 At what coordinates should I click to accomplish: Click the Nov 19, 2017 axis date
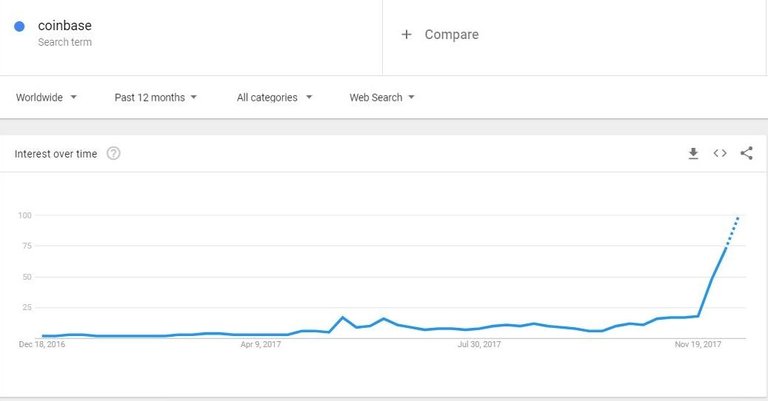tap(698, 344)
